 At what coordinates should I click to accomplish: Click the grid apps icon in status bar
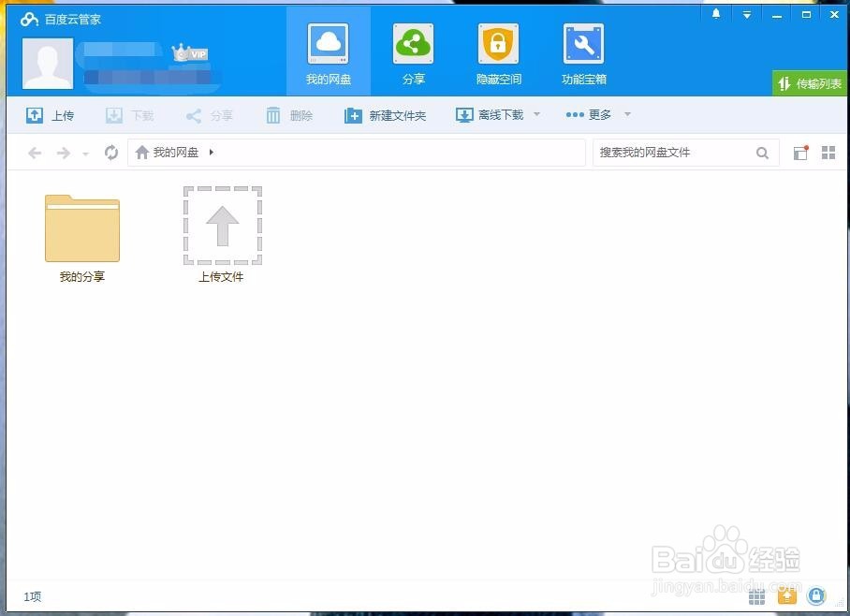click(x=756, y=597)
